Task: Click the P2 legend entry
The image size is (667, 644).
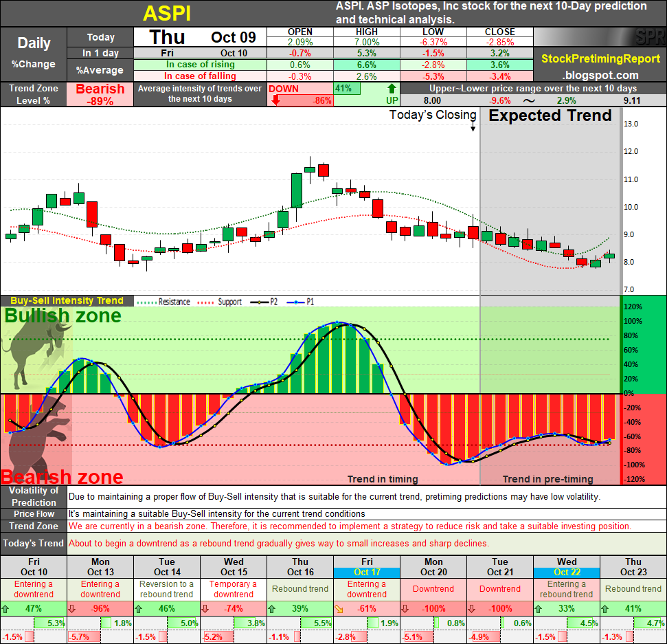Action: click(x=264, y=302)
